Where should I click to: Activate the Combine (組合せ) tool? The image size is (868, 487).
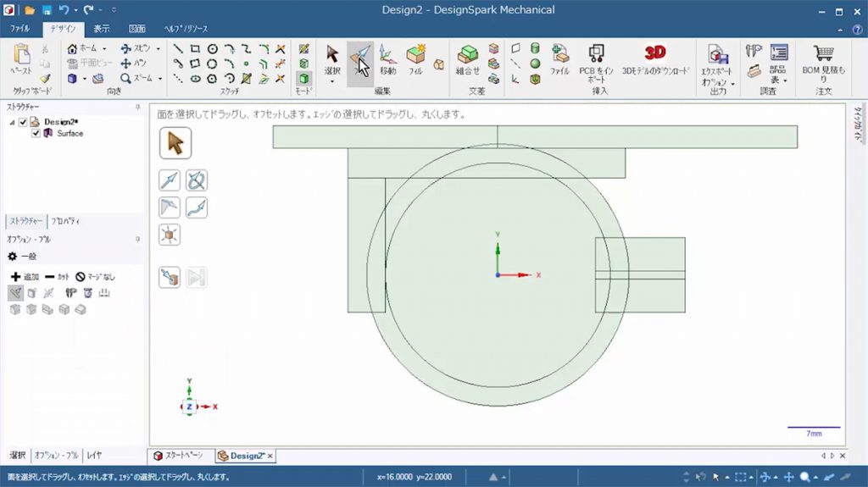point(467,58)
